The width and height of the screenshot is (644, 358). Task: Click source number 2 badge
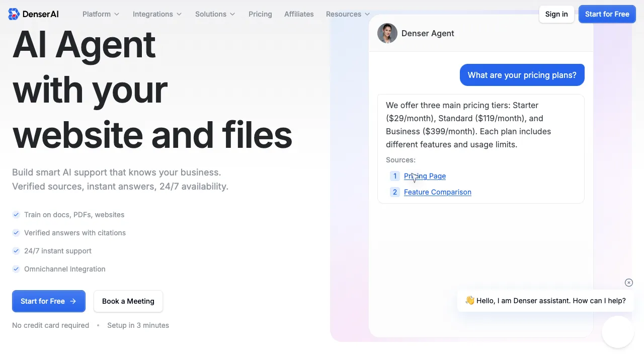pos(395,192)
